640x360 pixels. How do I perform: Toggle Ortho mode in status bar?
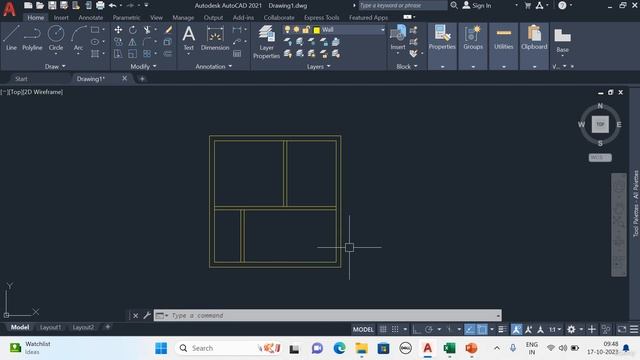click(x=416, y=329)
